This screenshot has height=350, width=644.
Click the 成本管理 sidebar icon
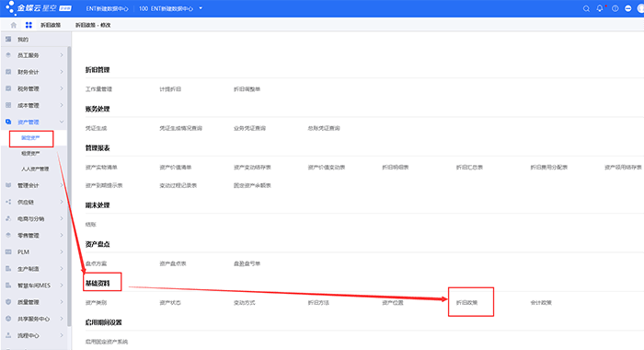coord(8,105)
